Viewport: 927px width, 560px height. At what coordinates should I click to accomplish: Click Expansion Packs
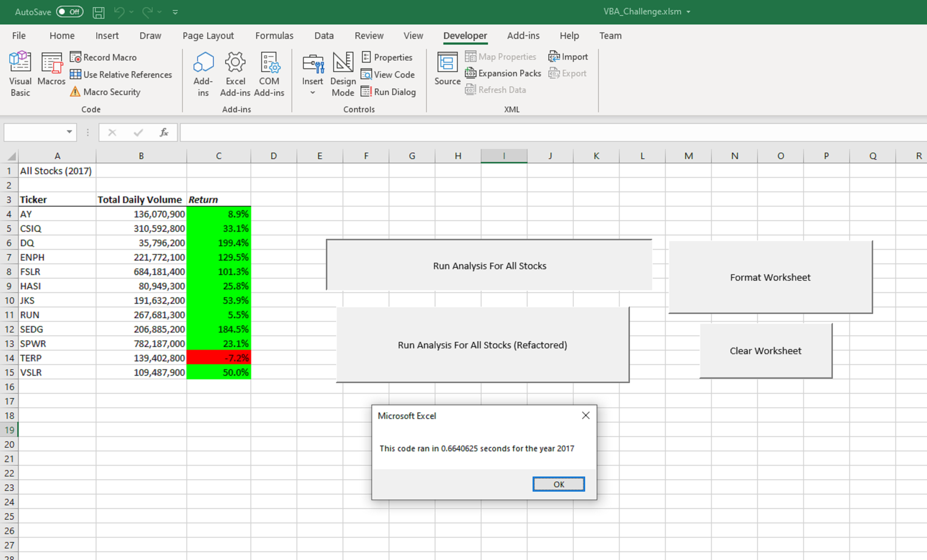[503, 73]
